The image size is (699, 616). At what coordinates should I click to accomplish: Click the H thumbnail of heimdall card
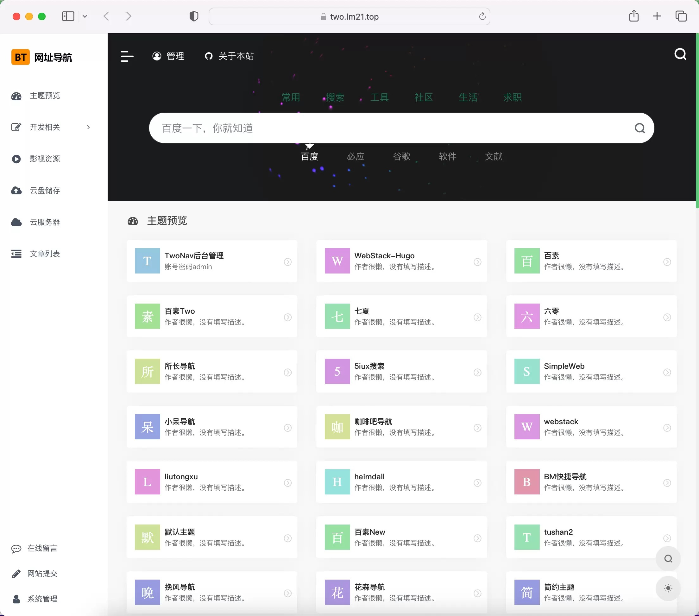[x=337, y=481]
